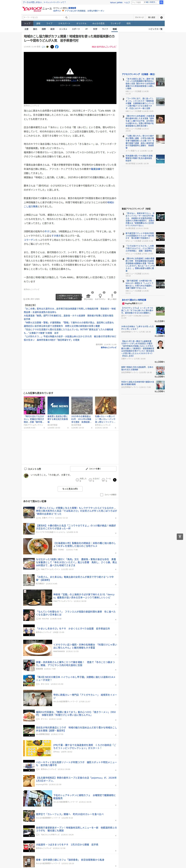Share the article on X
186x868 pixels.
coord(52,47)
